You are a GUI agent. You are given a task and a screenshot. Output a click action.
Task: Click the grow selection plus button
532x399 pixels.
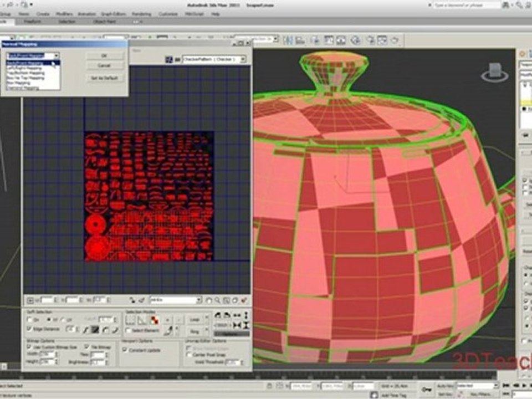pyautogui.click(x=167, y=320)
